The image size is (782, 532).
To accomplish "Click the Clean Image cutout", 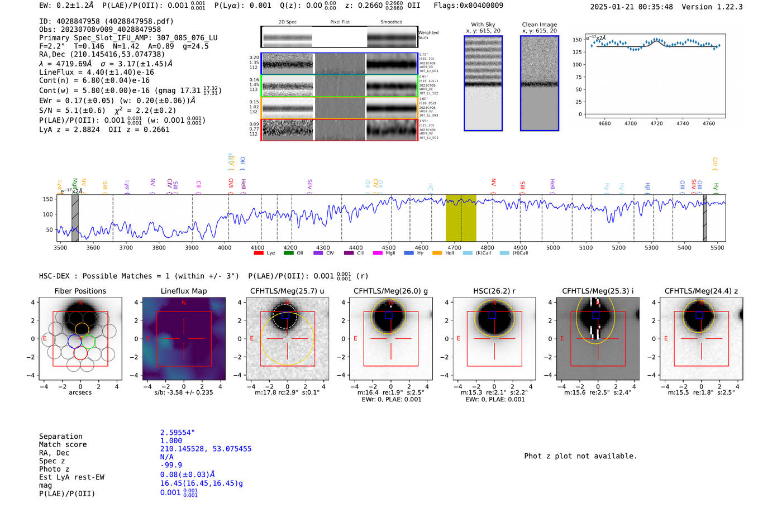I will click(x=540, y=83).
